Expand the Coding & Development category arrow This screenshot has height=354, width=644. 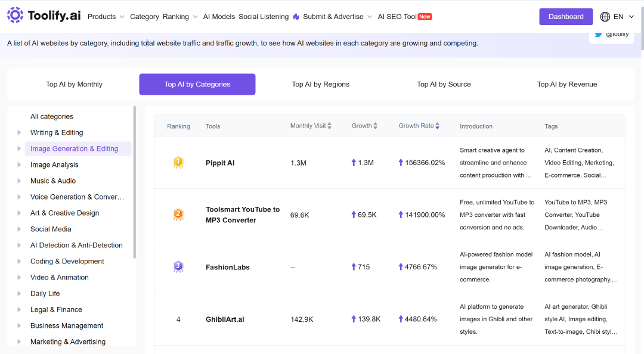(19, 261)
